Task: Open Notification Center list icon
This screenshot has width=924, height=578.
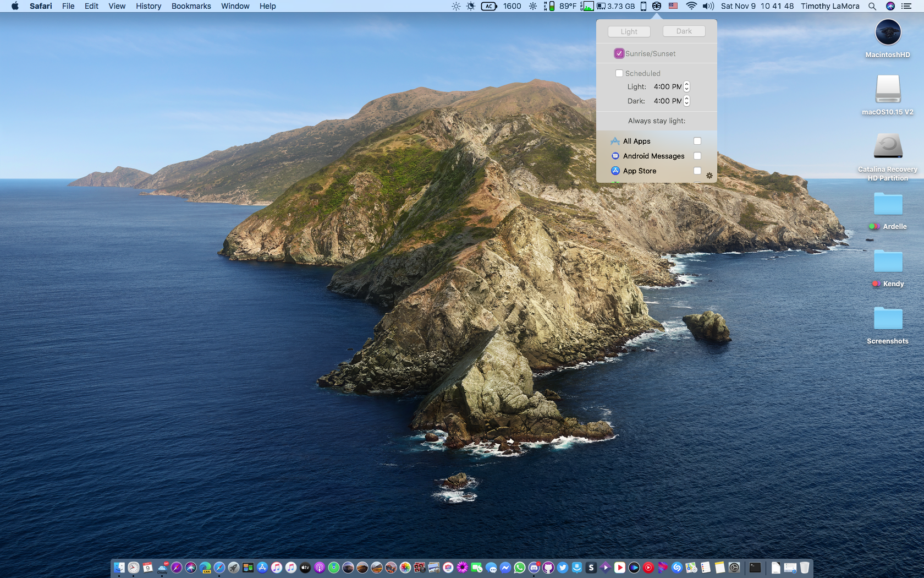Action: click(x=906, y=6)
